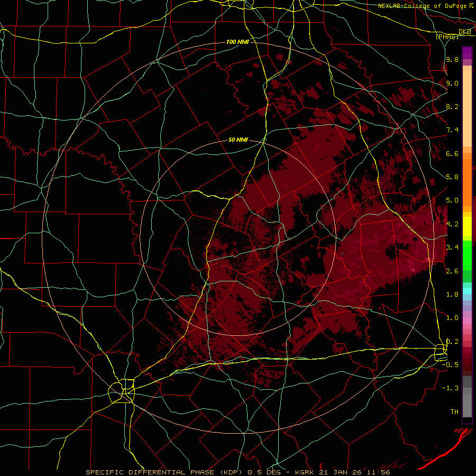Screen dimensions: 476x476
Task: Click the 7.4 value on the scale
Action: pos(452,130)
